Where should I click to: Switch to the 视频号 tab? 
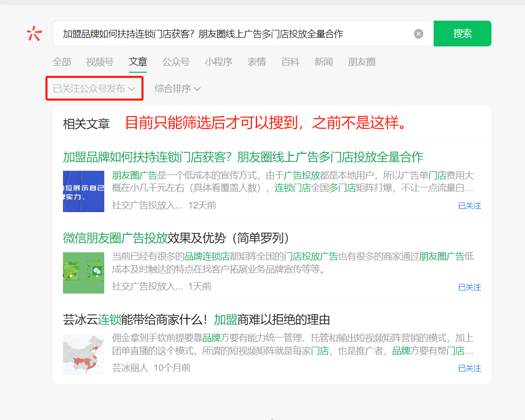point(100,62)
